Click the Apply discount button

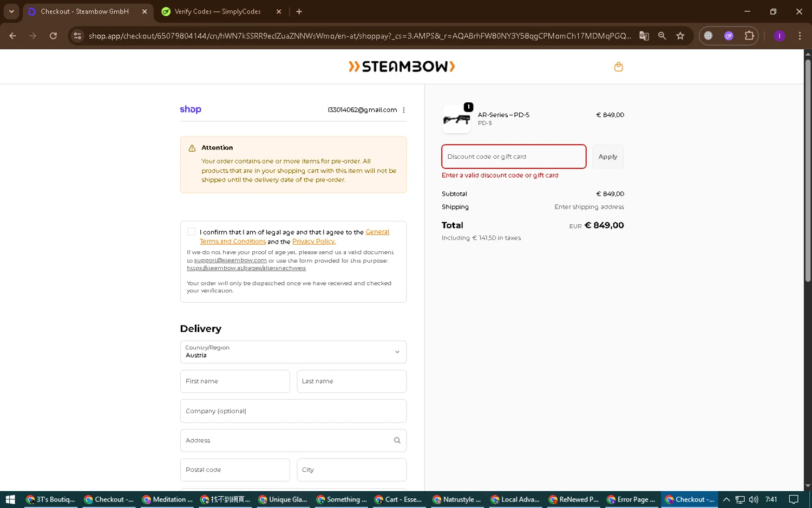pyautogui.click(x=607, y=157)
